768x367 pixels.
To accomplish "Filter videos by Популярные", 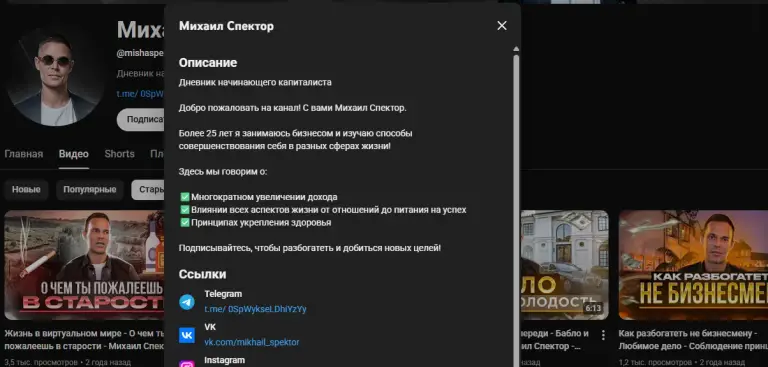I will click(90, 190).
